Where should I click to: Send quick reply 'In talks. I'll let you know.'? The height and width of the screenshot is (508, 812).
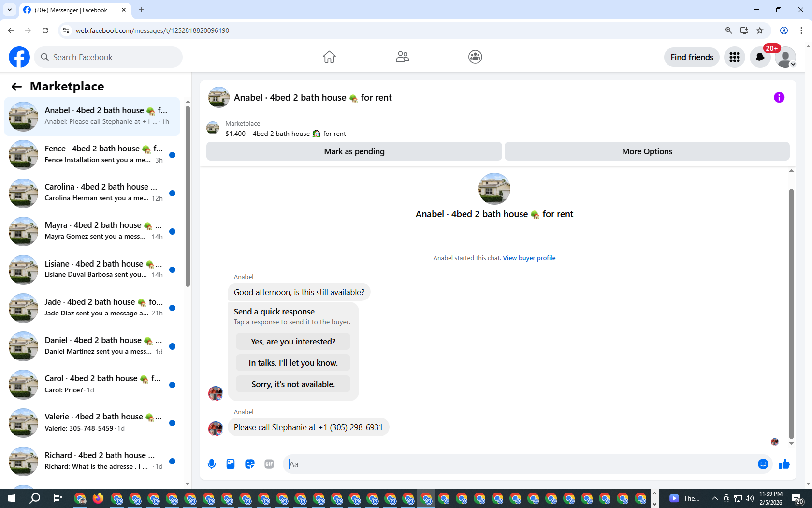[x=293, y=363]
